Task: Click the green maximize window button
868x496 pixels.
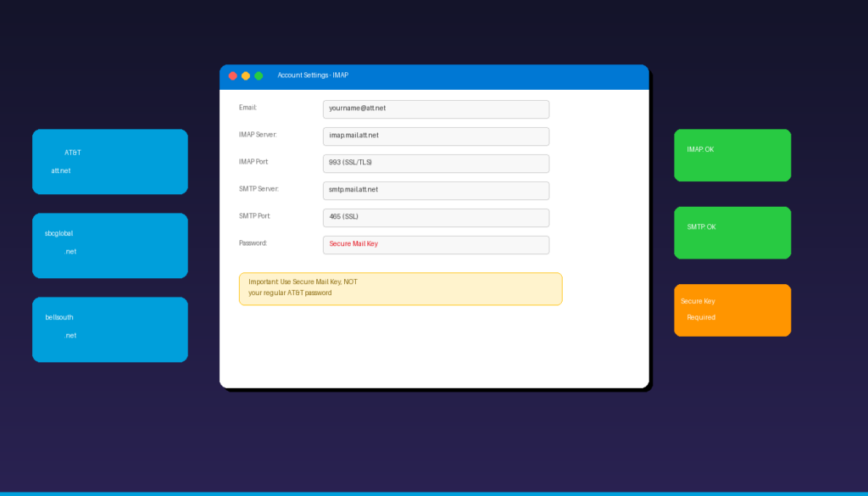Action: (x=259, y=76)
